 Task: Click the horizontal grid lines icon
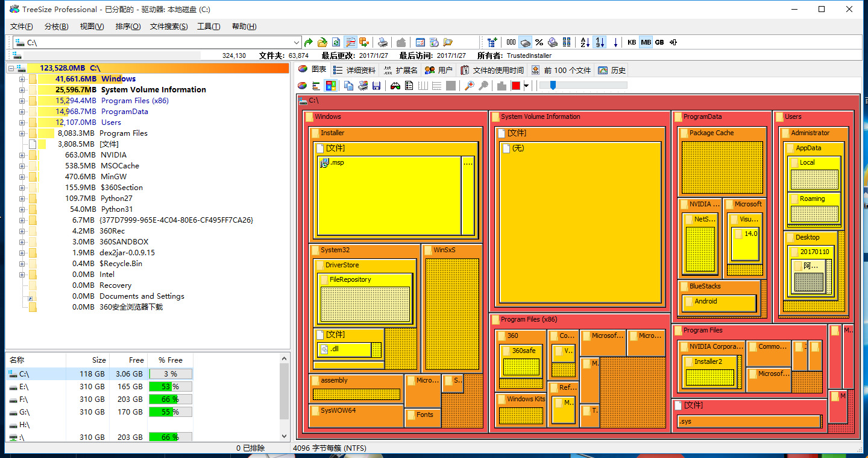tap(437, 86)
